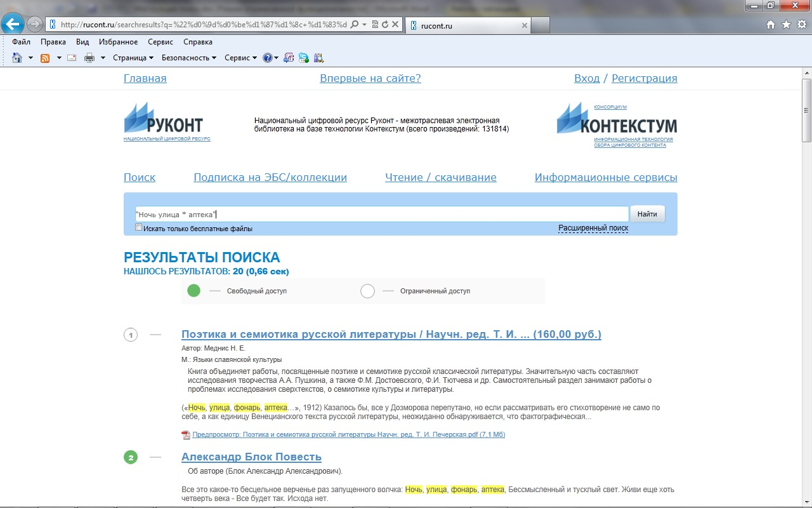
Task: Open the Правка menu
Action: coord(53,42)
